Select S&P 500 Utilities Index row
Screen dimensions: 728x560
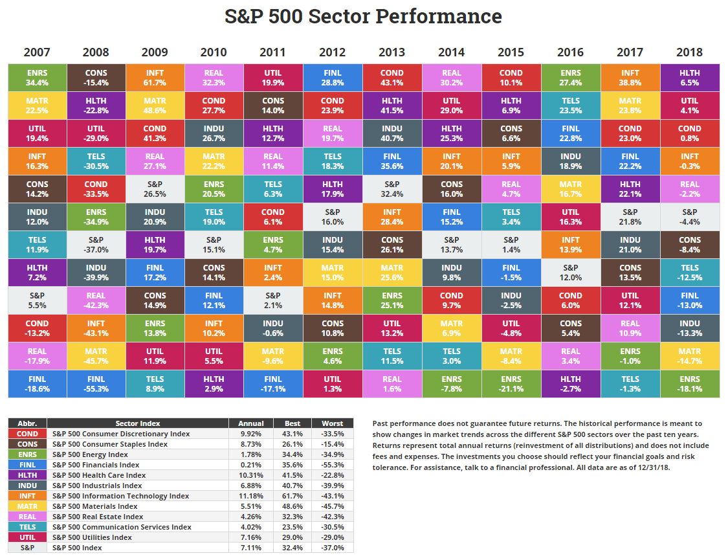pyautogui.click(x=181, y=537)
